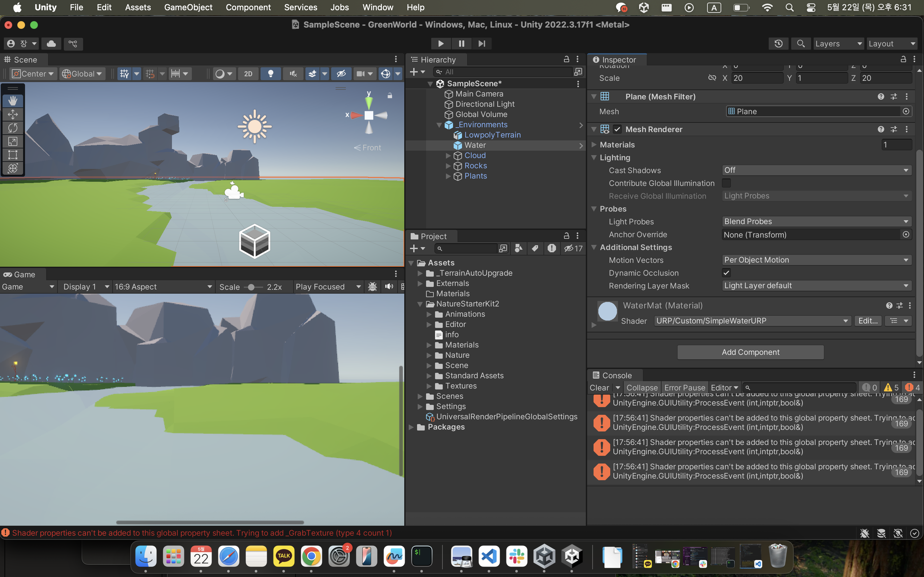Open the Layers dropdown
924x577 pixels.
click(838, 44)
